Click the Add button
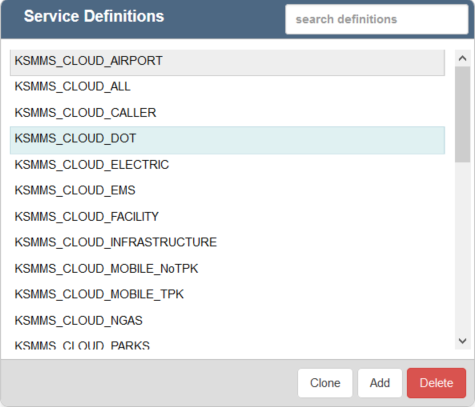This screenshot has height=407, width=475. click(380, 383)
